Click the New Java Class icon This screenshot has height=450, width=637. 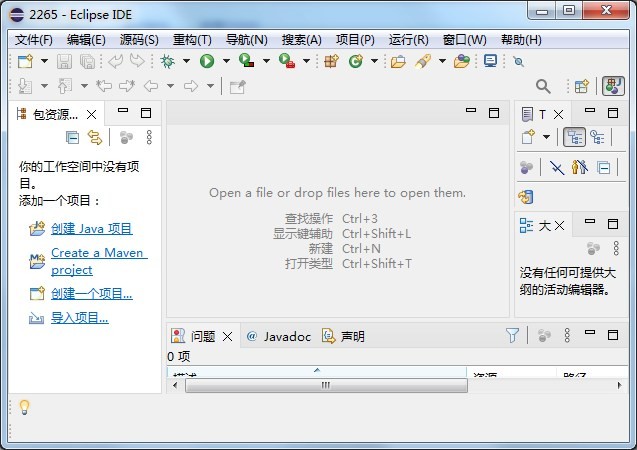[x=355, y=61]
